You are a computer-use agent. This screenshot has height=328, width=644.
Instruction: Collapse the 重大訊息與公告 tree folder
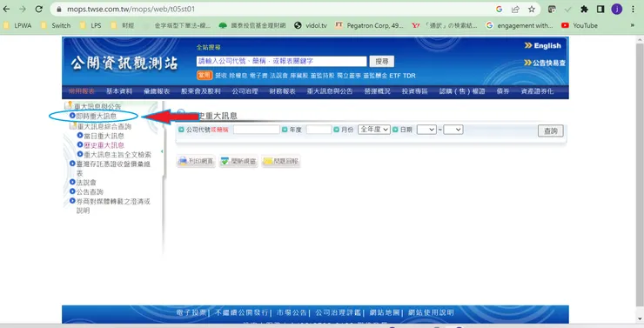pos(69,106)
